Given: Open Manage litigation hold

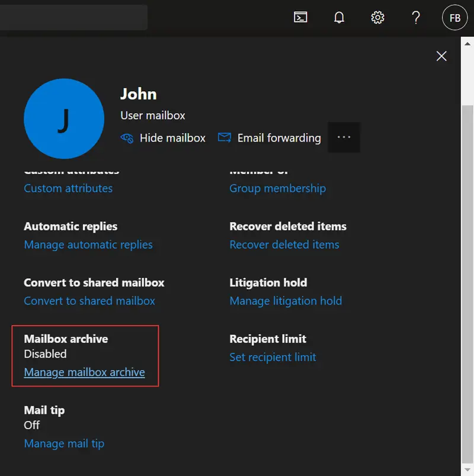Looking at the screenshot, I should click(286, 301).
